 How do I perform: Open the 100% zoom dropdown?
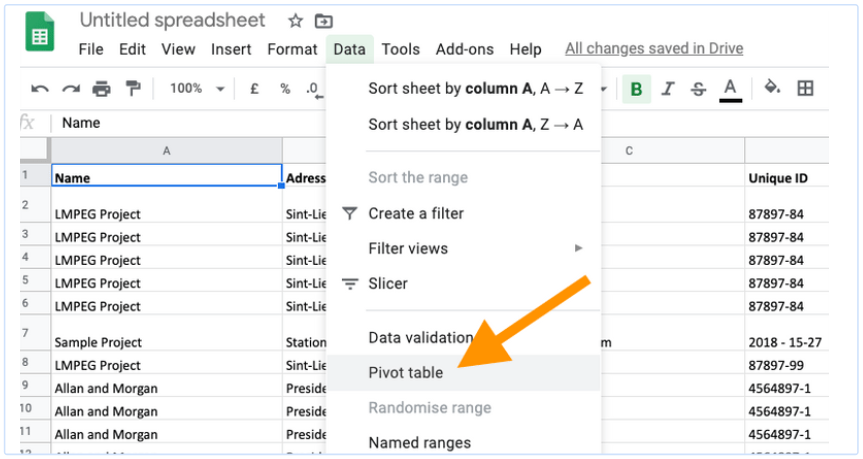click(x=196, y=89)
